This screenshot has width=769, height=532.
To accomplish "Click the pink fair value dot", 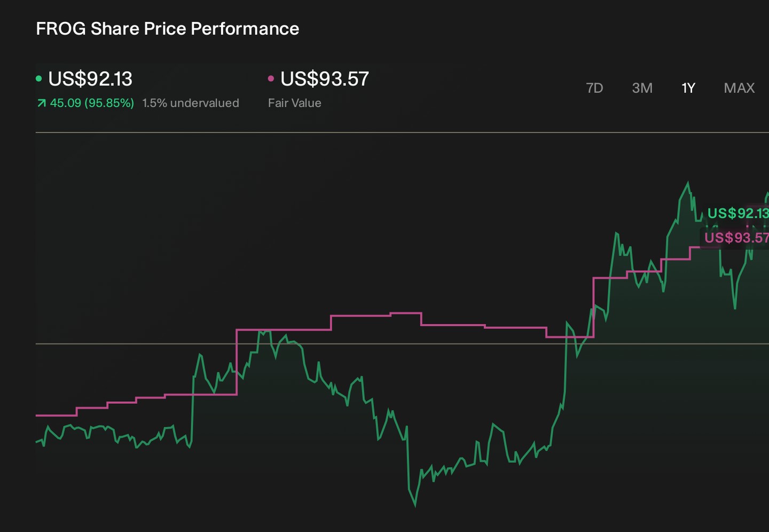I will pyautogui.click(x=271, y=79).
